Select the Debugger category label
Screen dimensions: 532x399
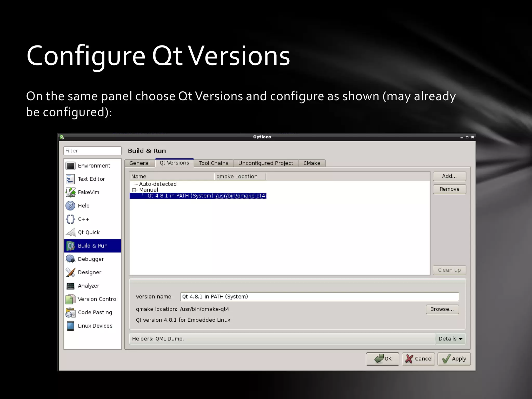91,259
